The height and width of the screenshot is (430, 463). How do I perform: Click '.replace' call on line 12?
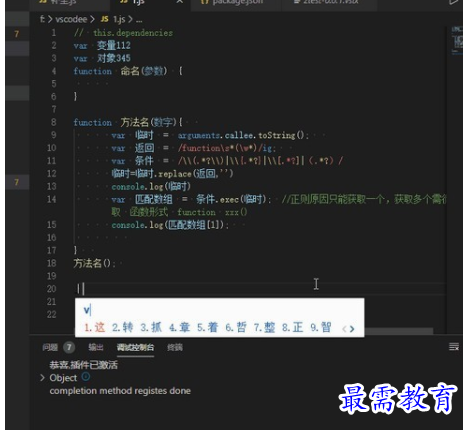(x=173, y=174)
